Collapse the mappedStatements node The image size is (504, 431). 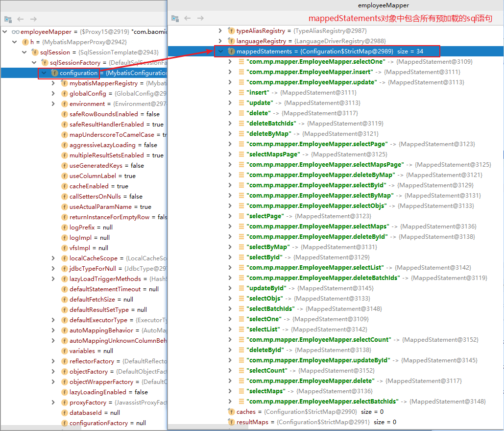(x=220, y=51)
